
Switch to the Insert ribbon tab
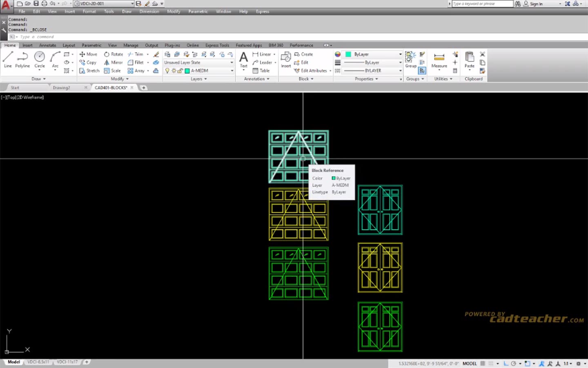pos(27,45)
